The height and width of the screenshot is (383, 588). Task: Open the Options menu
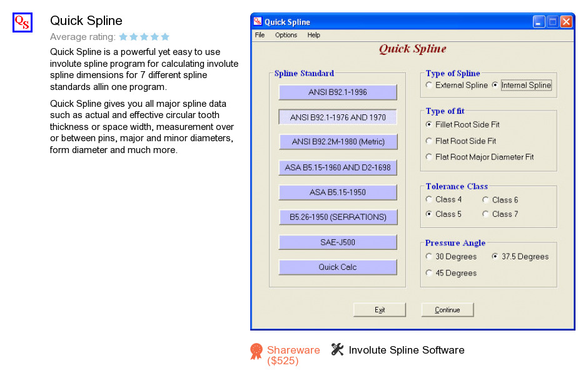click(286, 35)
